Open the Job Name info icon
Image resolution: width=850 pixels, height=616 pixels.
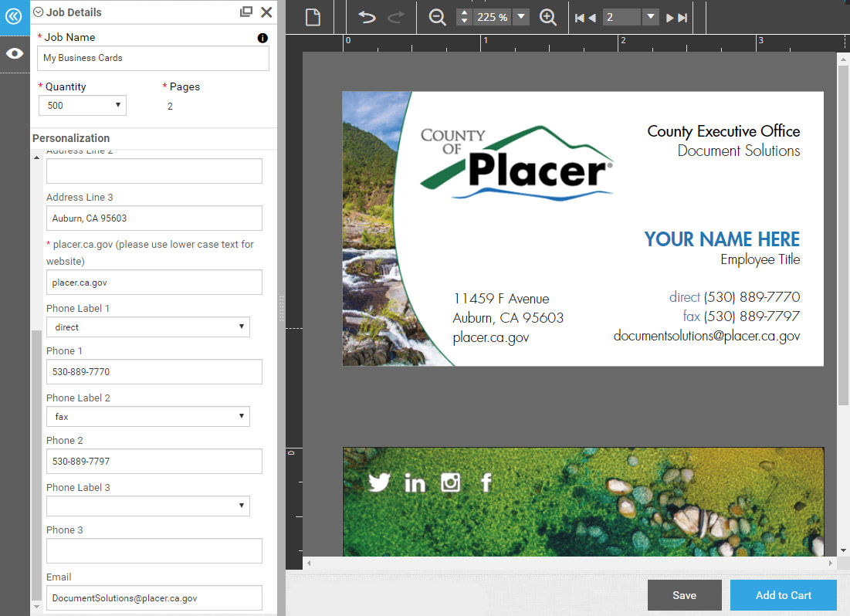pyautogui.click(x=262, y=38)
